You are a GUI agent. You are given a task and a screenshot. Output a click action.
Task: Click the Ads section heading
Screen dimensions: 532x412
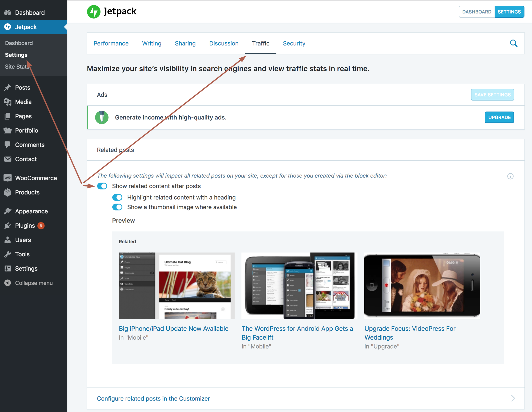pos(102,95)
